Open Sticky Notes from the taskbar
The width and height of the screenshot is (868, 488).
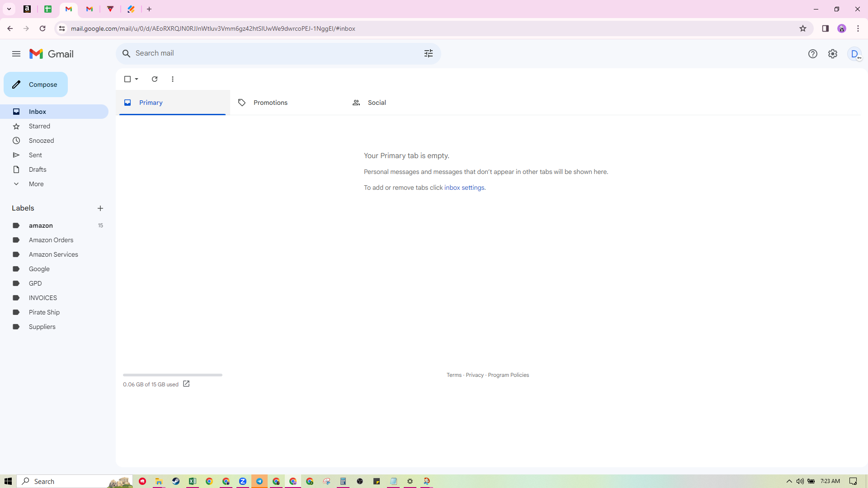click(x=377, y=481)
